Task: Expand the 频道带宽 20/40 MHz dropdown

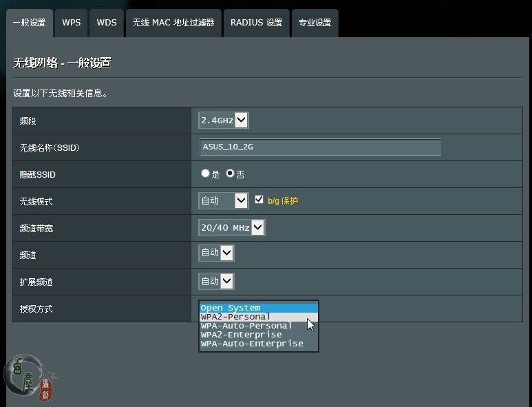Action: [x=231, y=227]
